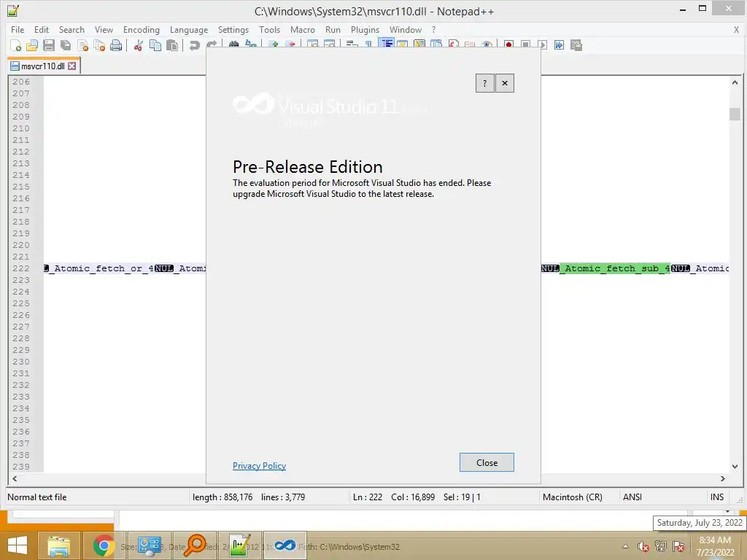Image resolution: width=747 pixels, height=560 pixels.
Task: Open the network tray icon
Action: coord(661,546)
